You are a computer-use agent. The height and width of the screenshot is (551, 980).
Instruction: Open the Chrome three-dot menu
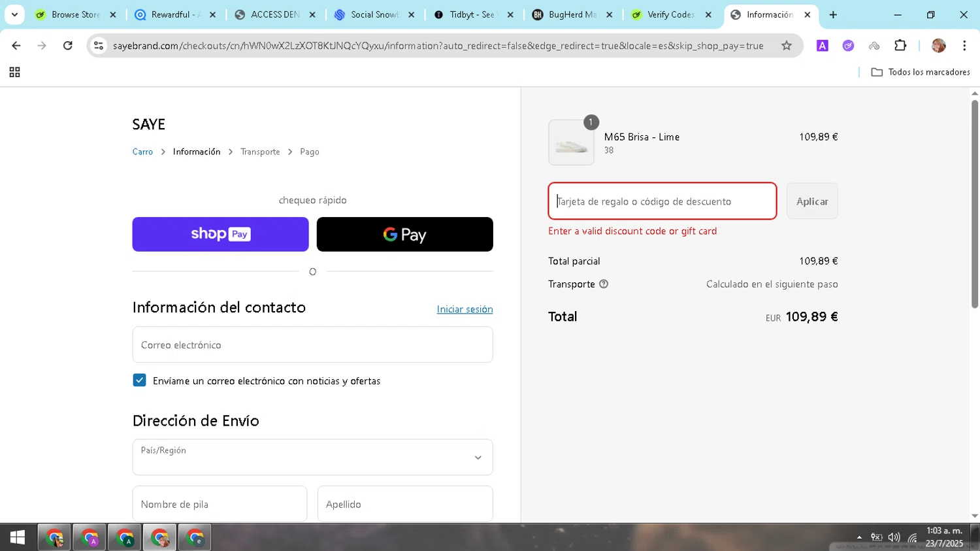point(964,46)
